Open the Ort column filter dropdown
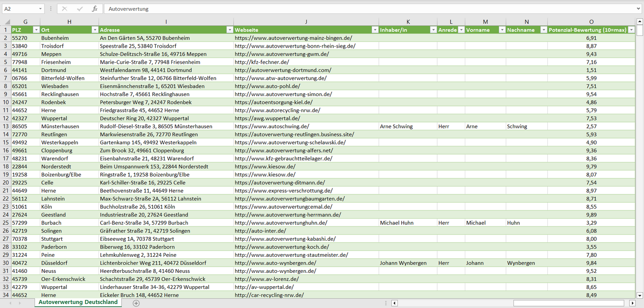Screen dimensions: 644x308 click(94, 30)
